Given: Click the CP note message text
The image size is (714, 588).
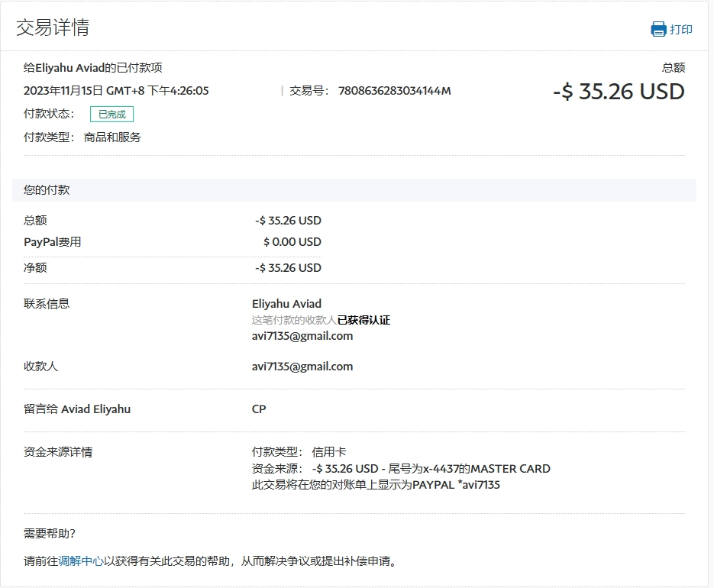Looking at the screenshot, I should pyautogui.click(x=259, y=409).
